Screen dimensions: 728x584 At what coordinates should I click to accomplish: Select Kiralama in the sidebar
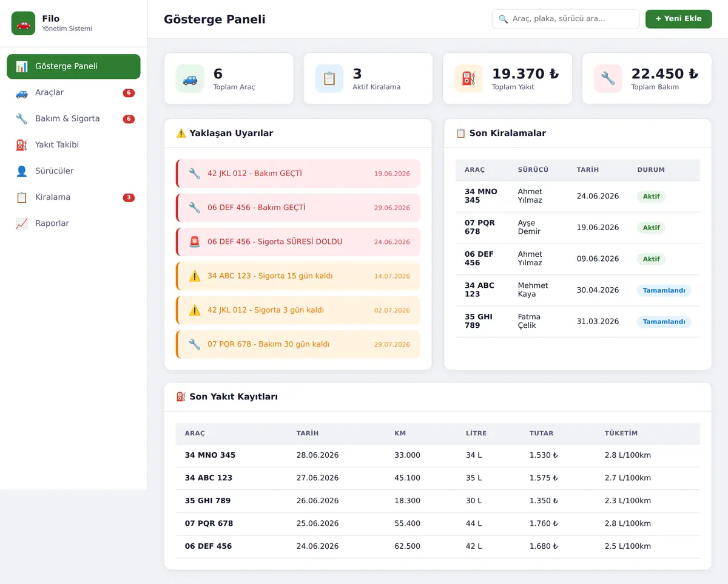pos(73,197)
